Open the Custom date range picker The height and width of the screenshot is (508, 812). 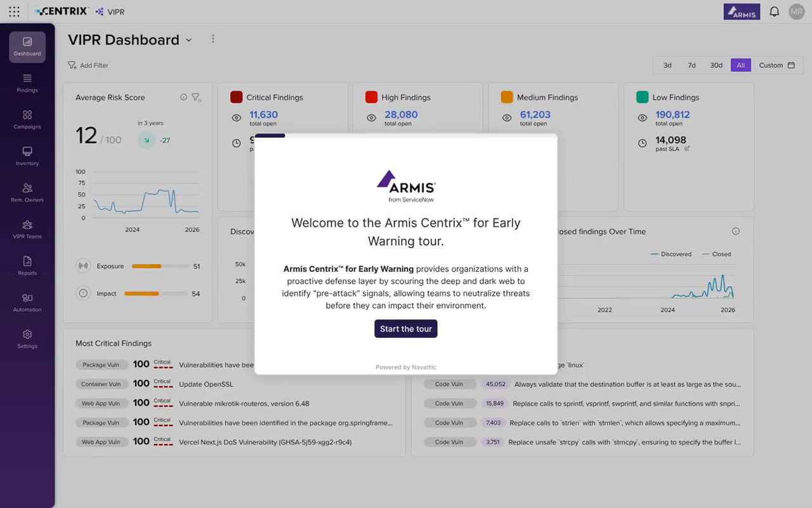coord(776,65)
